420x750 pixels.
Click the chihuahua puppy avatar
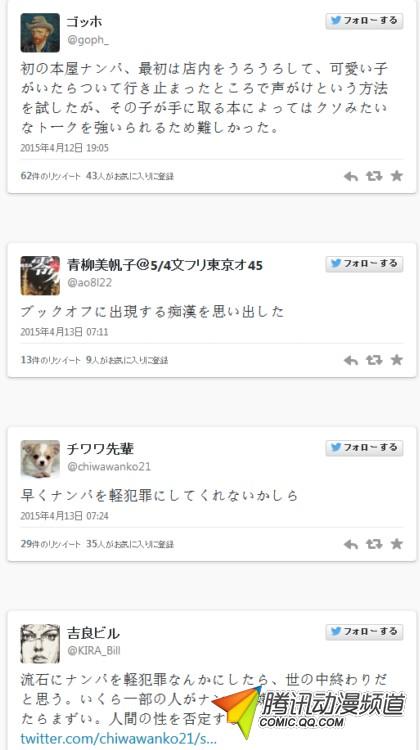pyautogui.click(x=40, y=459)
